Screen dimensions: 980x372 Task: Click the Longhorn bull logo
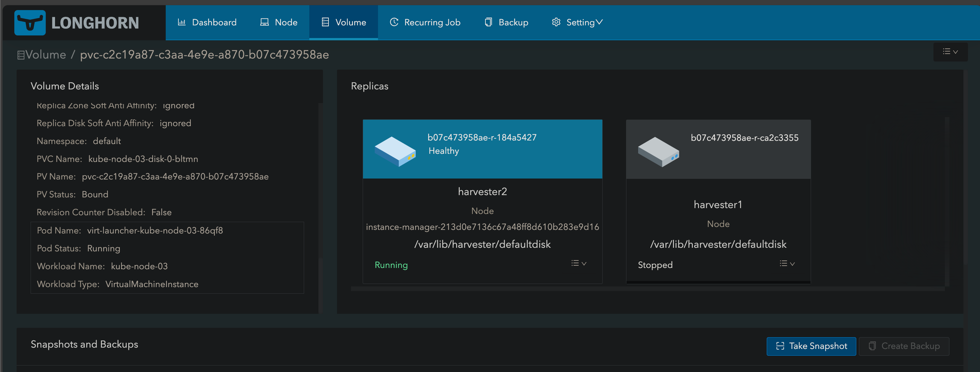click(x=30, y=22)
